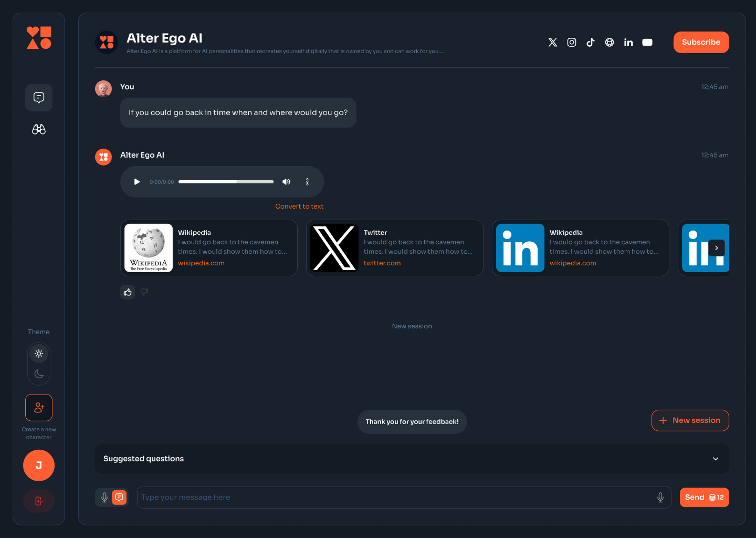756x538 pixels.
Task: Click the audio playback progress bar
Action: [x=226, y=182]
